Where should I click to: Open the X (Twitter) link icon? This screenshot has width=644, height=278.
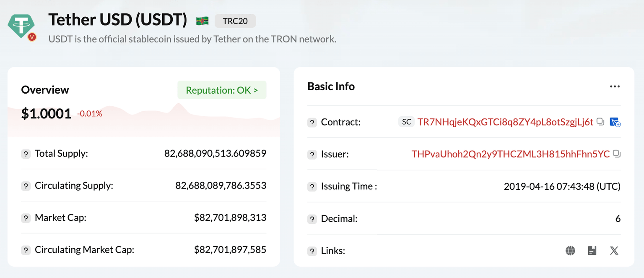pos(614,251)
